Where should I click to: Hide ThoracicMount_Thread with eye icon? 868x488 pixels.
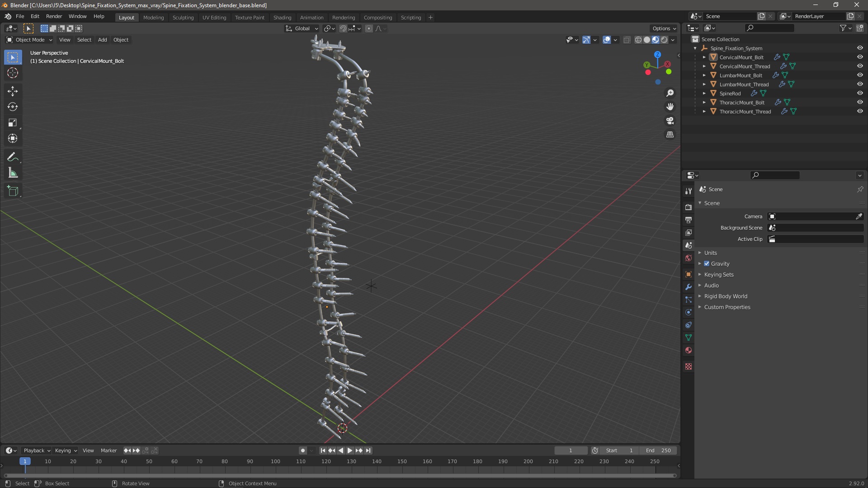(x=860, y=111)
